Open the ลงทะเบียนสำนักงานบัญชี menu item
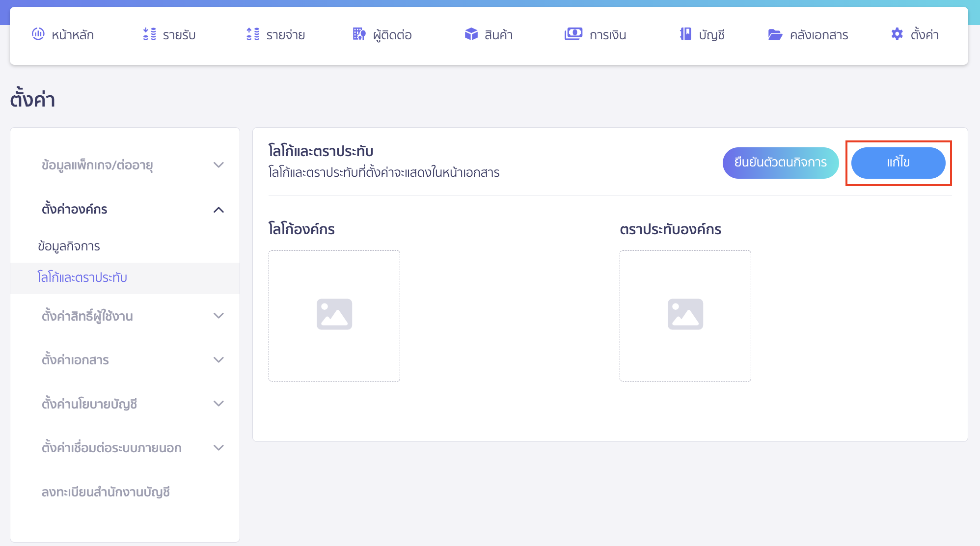980x546 pixels. coord(106,492)
